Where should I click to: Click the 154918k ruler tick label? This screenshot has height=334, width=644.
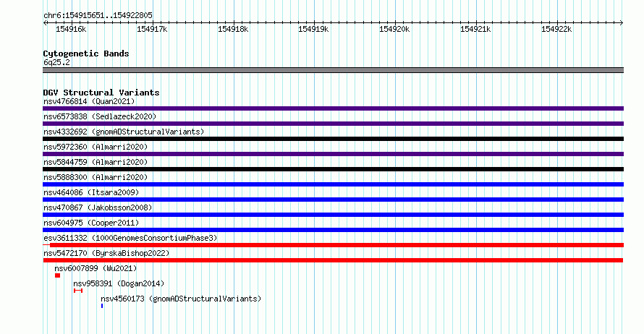tap(233, 29)
